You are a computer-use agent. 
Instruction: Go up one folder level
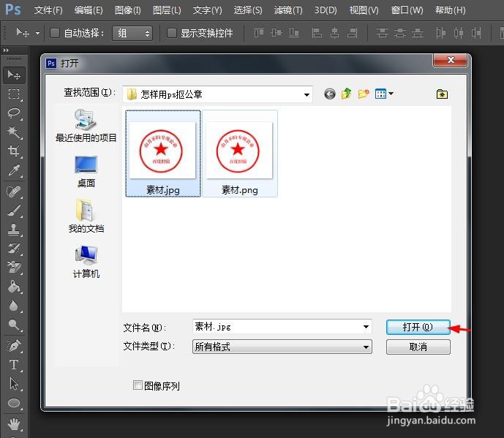coord(347,94)
